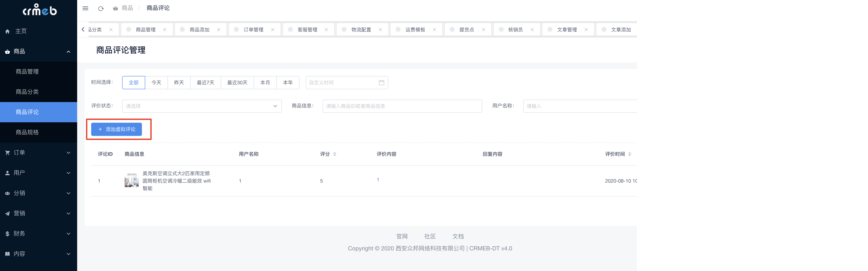Expand the 订单 sidebar menu
This screenshot has height=271, width=868.
(38, 153)
